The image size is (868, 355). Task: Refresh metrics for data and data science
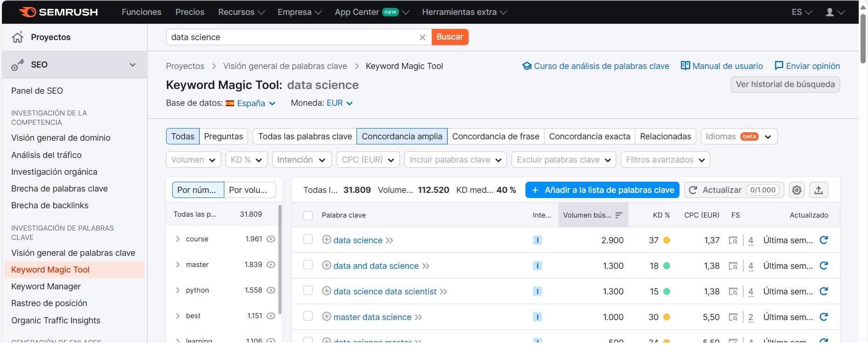coord(824,266)
